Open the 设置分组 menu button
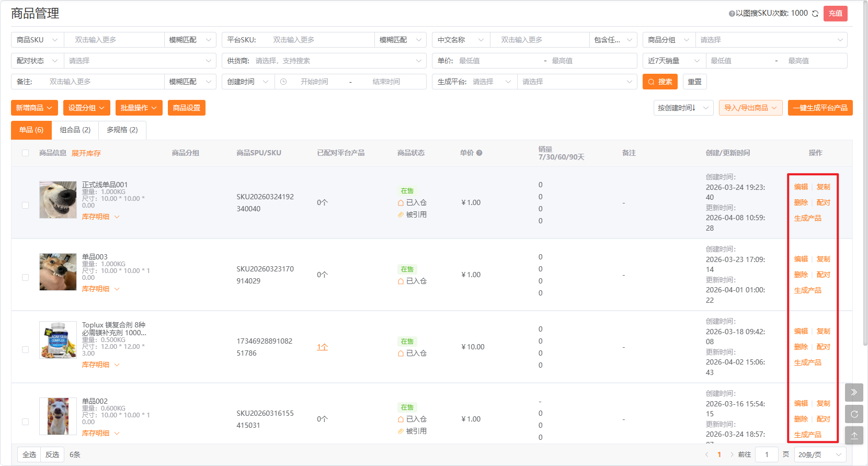 pyautogui.click(x=87, y=108)
